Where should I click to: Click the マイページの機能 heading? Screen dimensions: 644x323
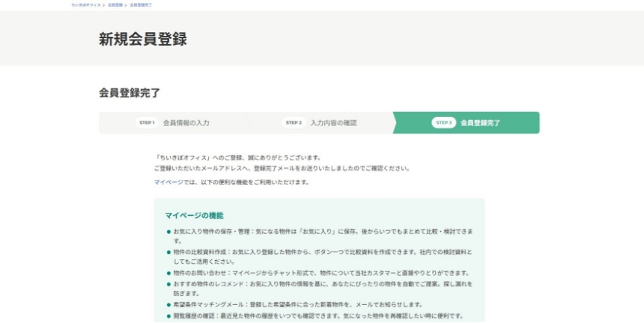194,216
